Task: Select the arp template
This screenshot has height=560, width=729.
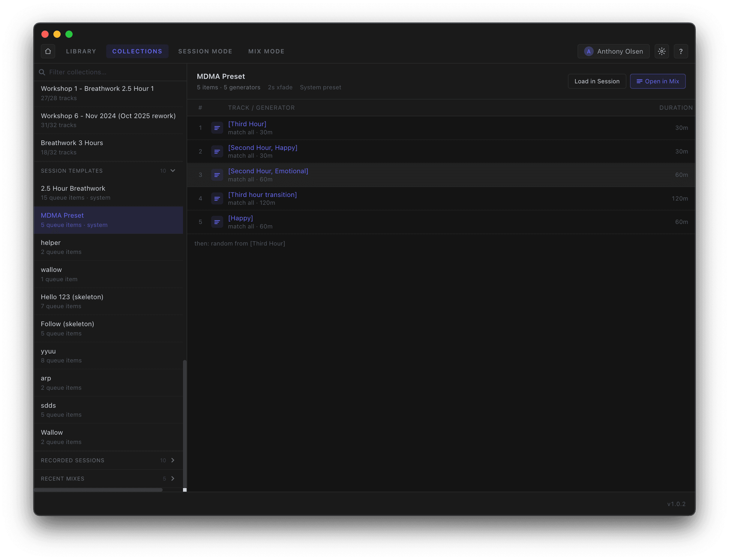Action: pyautogui.click(x=108, y=383)
